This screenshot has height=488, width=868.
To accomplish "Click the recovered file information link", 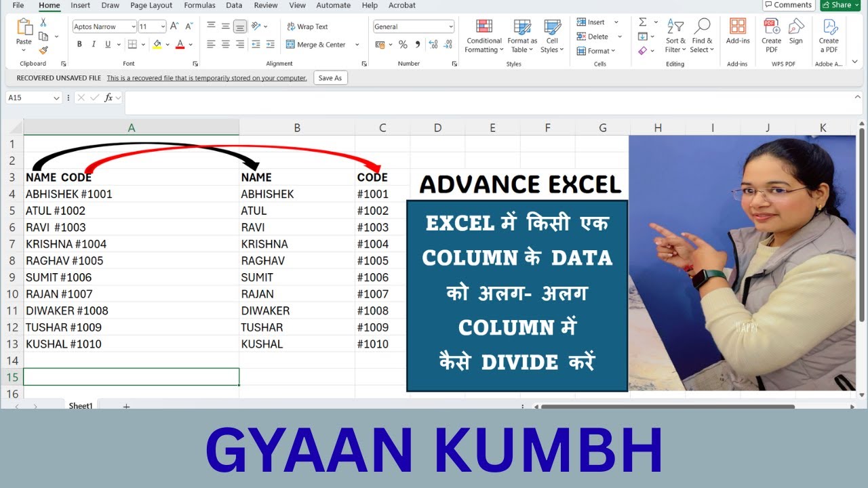I will point(207,78).
